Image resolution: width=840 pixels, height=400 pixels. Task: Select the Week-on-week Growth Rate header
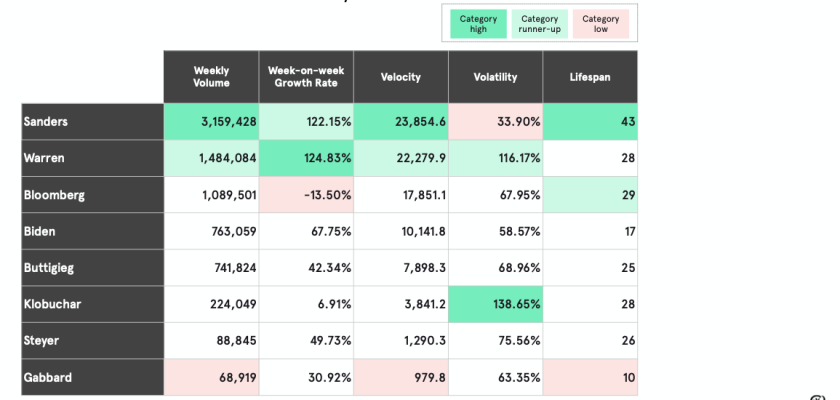[306, 77]
